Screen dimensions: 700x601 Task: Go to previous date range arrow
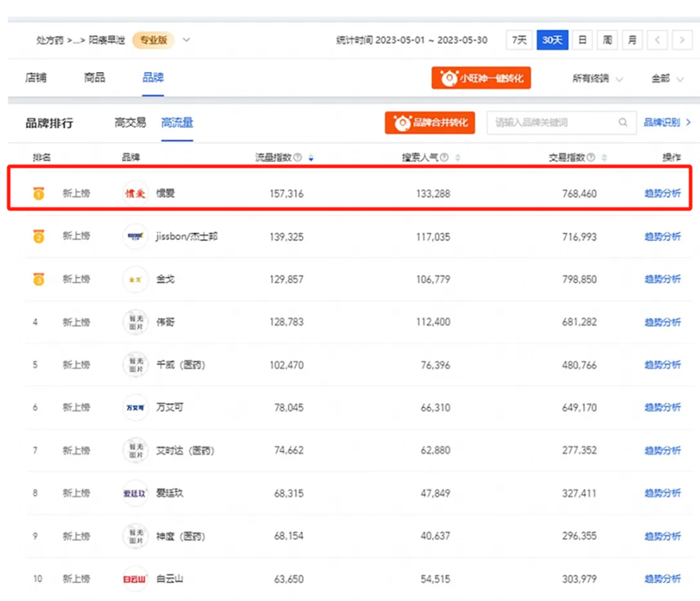(x=658, y=39)
